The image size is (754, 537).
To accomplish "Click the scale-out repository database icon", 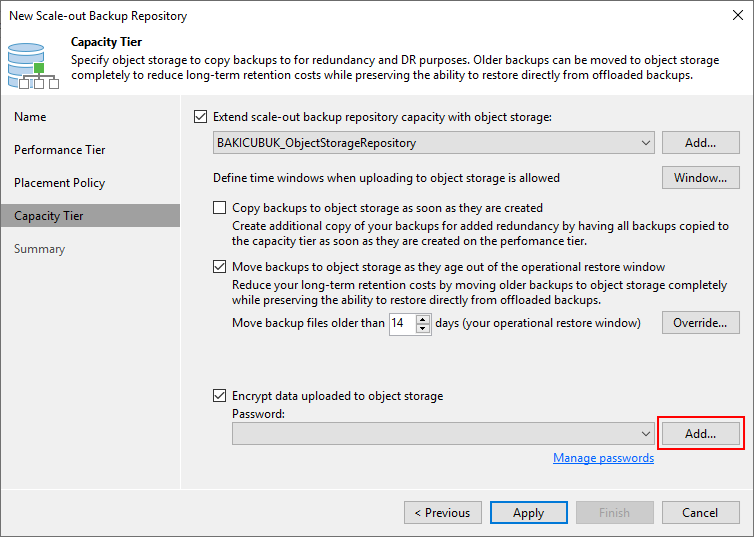I will (x=32, y=66).
